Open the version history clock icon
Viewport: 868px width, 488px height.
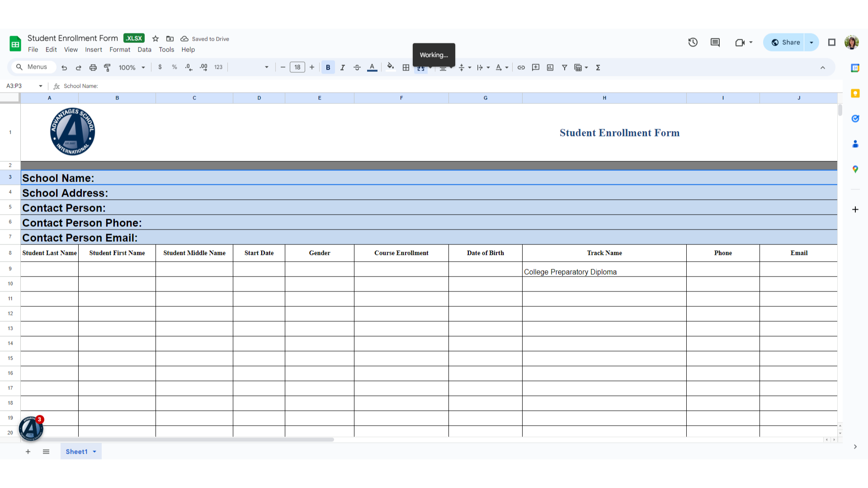[693, 42]
